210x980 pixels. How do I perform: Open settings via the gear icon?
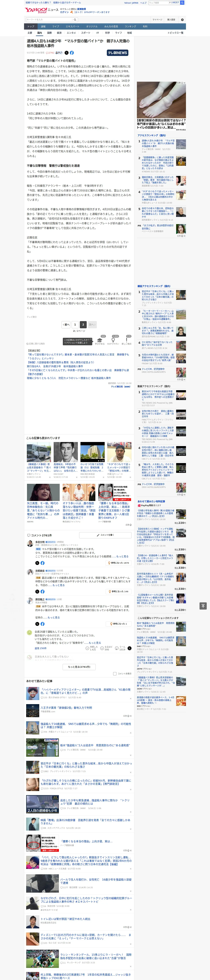point(182,20)
